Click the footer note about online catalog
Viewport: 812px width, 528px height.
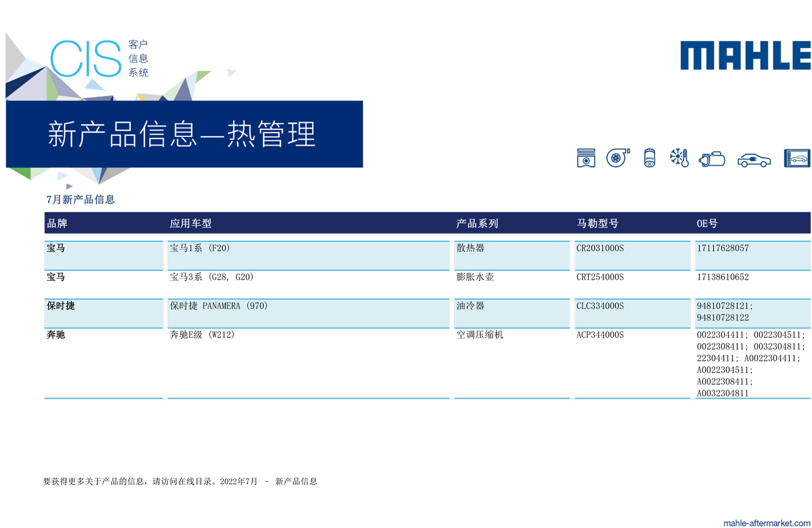180,481
